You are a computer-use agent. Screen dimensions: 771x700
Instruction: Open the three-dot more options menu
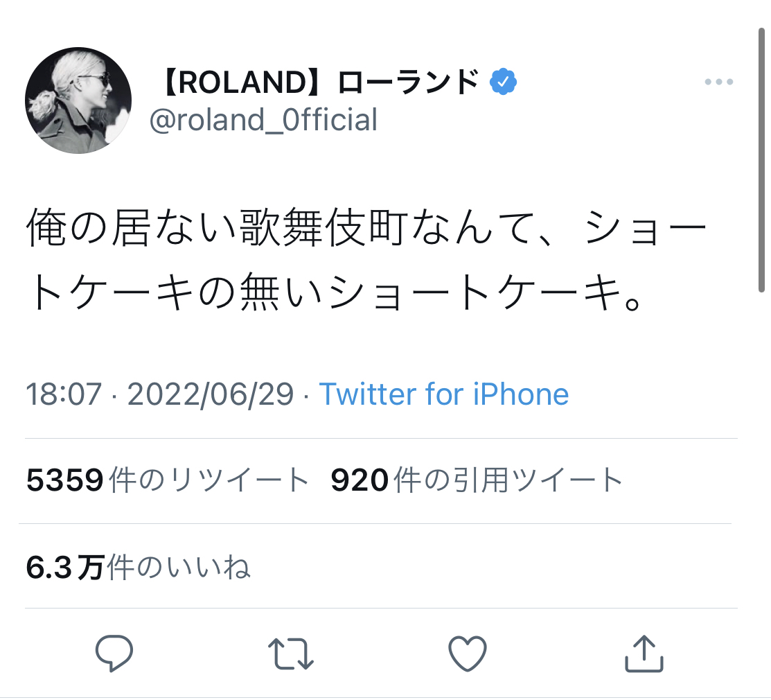718,82
